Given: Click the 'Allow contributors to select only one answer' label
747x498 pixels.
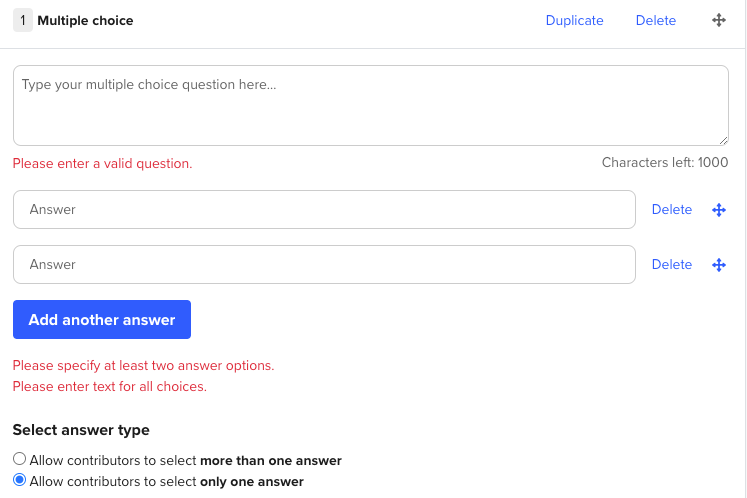Looking at the screenshot, I should (167, 481).
